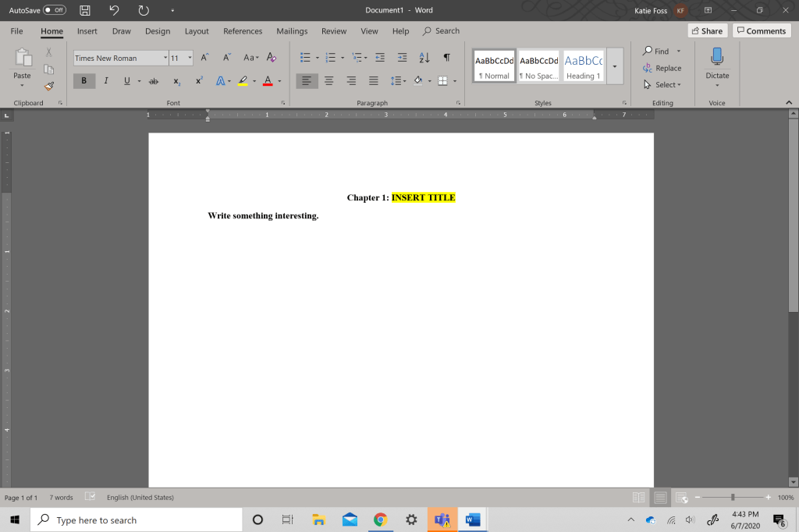Center align the paragraph
This screenshot has width=799, height=532.
click(x=329, y=81)
